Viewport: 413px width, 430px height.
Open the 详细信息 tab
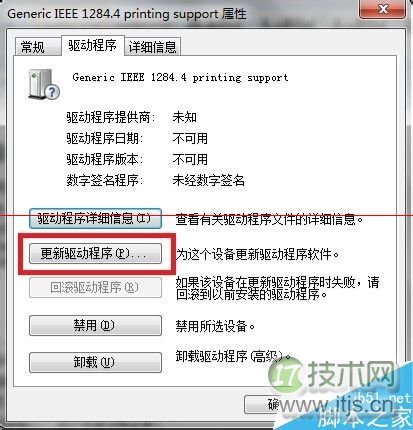pos(152,47)
